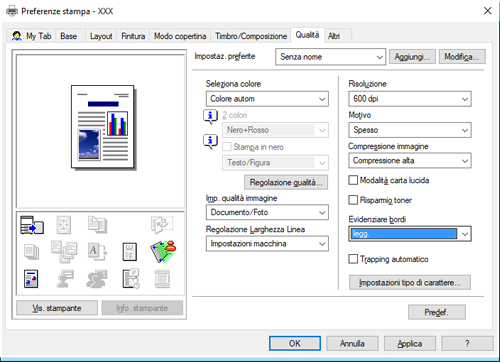Open Compressione immagine dropdown
500x362 pixels.
[x=410, y=161]
